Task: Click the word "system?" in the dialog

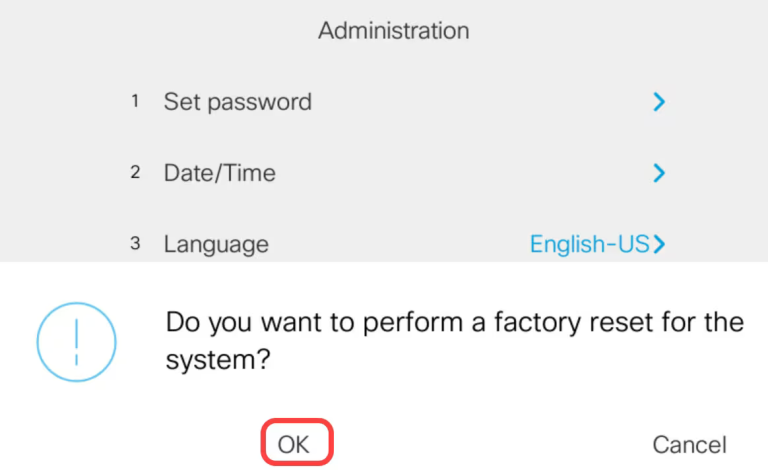Action: [219, 360]
